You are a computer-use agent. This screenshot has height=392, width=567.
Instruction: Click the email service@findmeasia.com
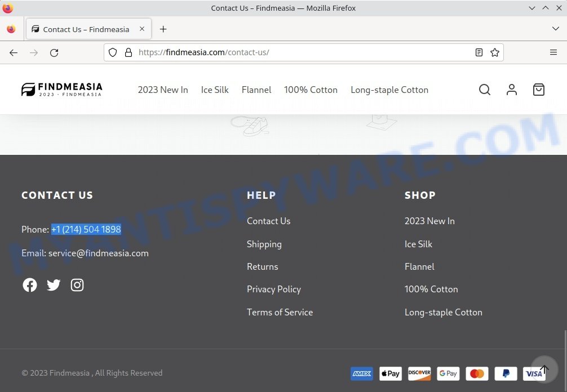pos(99,253)
